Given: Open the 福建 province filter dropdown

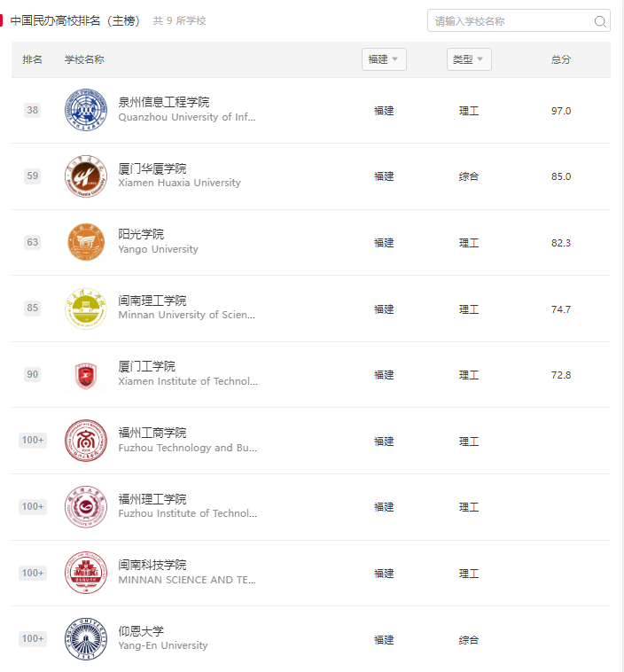Looking at the screenshot, I should pos(384,59).
